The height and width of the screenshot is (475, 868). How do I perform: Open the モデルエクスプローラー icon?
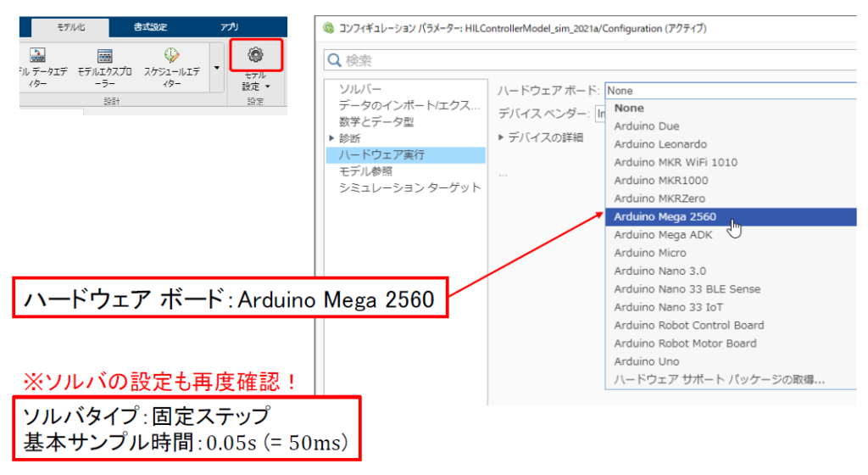(104, 55)
